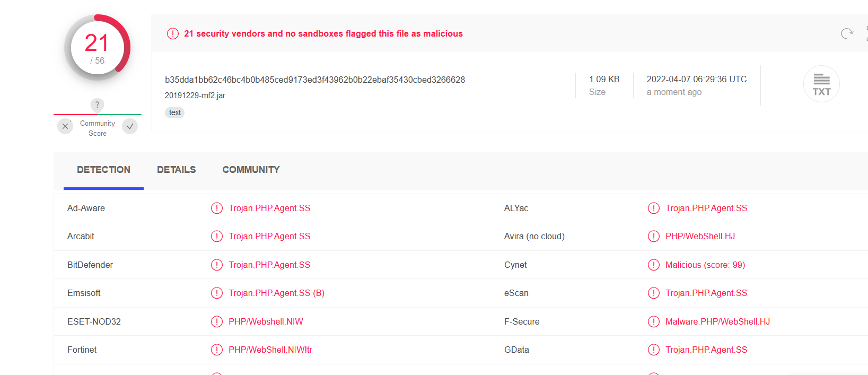The height and width of the screenshot is (375, 868).
Task: Click the analysis date 2022-04-07 timestamp
Action: (696, 79)
